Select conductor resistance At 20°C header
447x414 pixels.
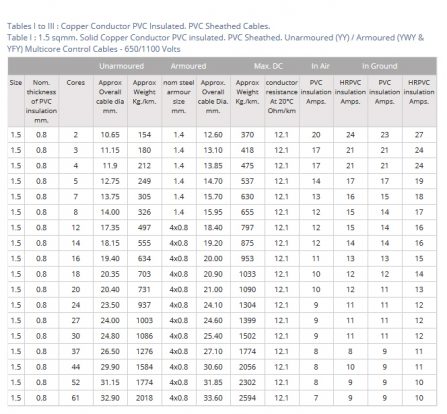point(281,97)
